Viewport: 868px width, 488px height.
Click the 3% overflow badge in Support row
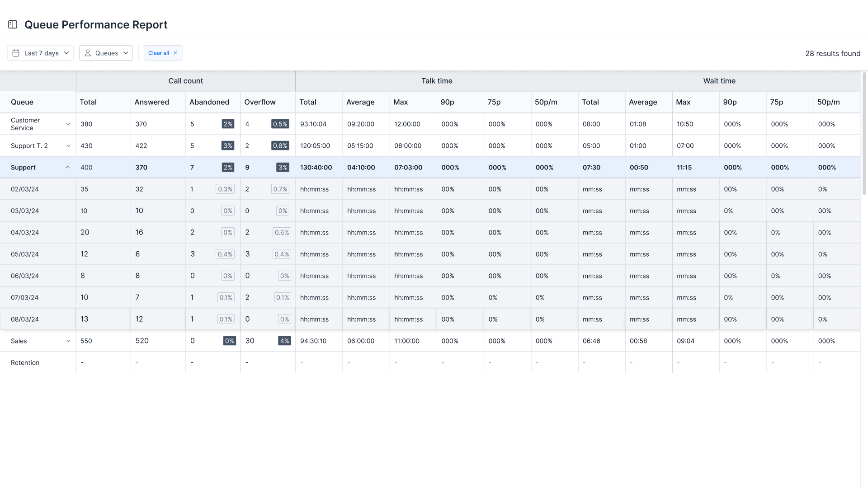(x=283, y=167)
